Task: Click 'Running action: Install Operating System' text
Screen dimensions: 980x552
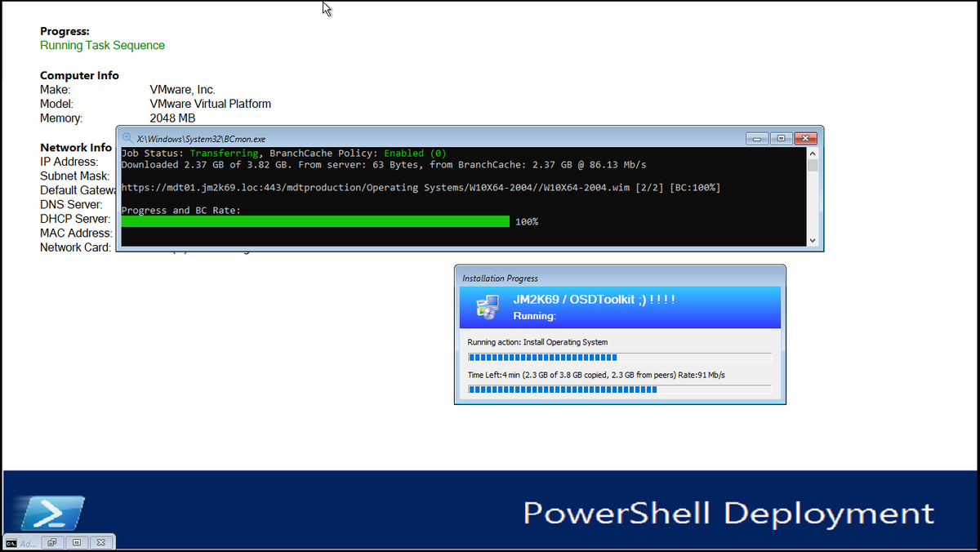Action: (x=537, y=342)
